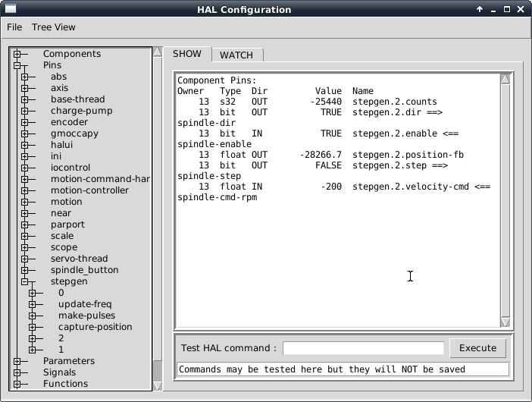Select the motion tree item
The image size is (532, 402).
[67, 202]
